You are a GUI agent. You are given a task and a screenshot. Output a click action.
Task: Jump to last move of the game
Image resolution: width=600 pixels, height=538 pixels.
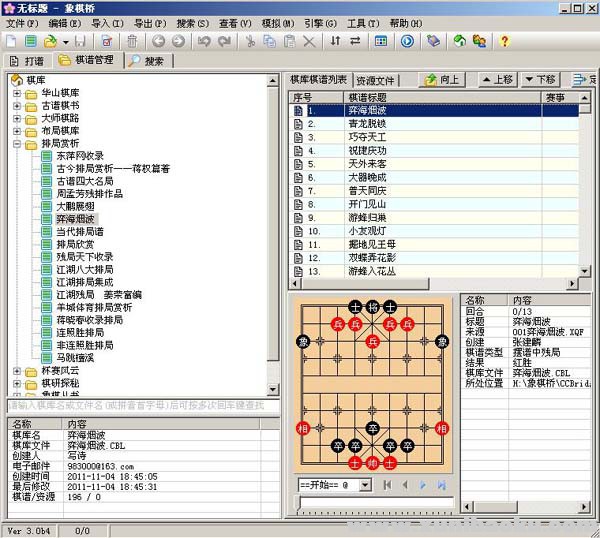pos(441,485)
